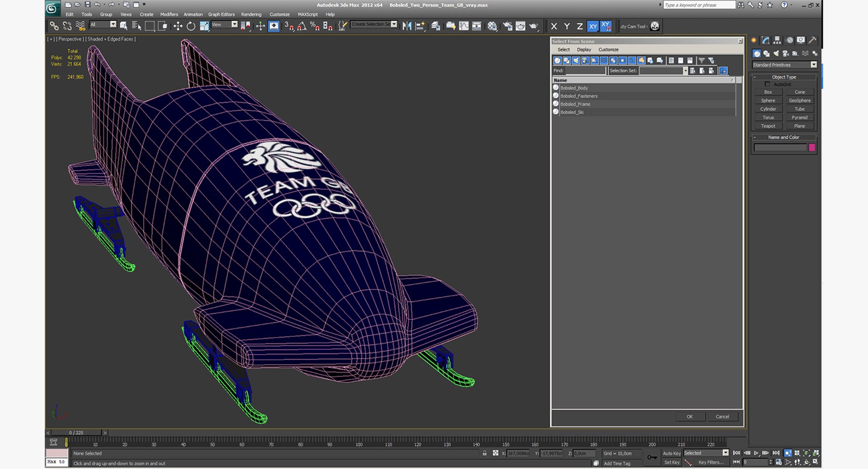
Task: Open the Selection Set dropdown in dialog
Action: [663, 70]
